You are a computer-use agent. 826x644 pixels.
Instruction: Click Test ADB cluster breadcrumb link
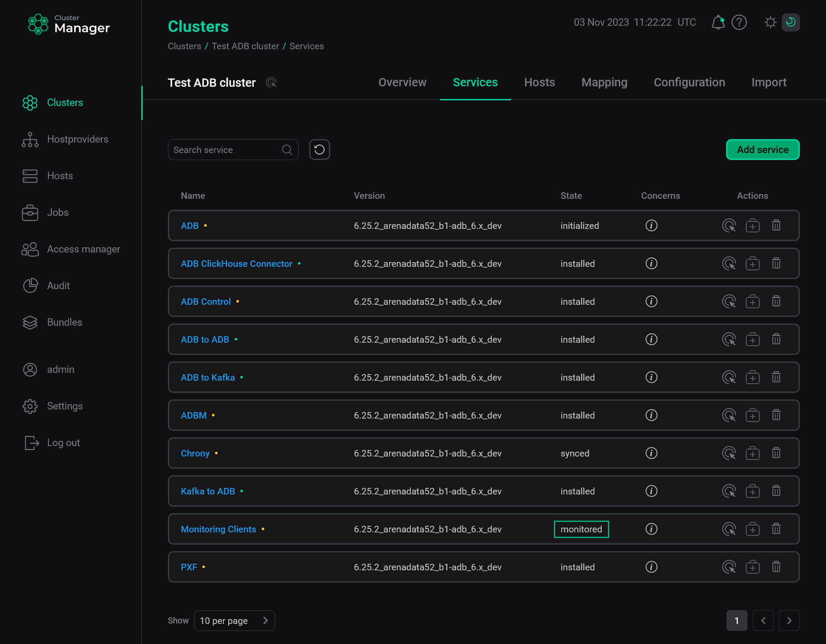coord(245,46)
